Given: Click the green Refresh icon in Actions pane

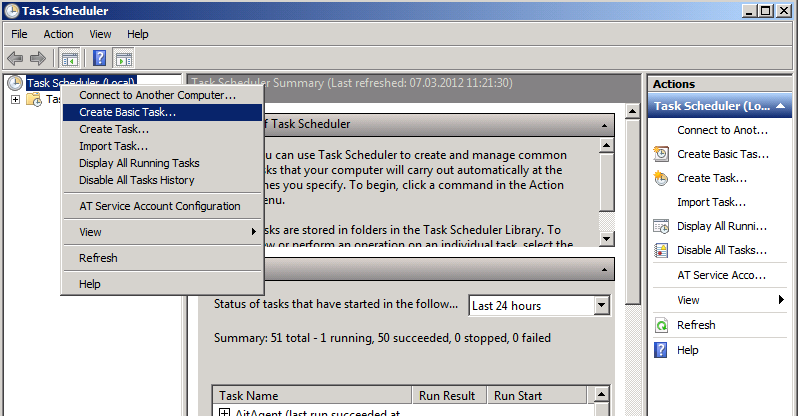Looking at the screenshot, I should coord(661,325).
